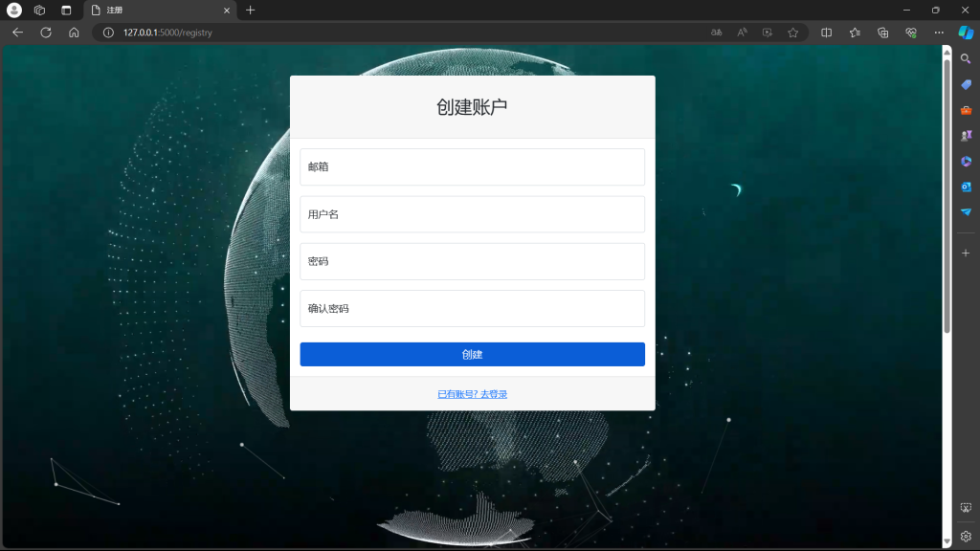This screenshot has height=551, width=980.
Task: Open sidebar settings gear icon
Action: click(x=966, y=537)
